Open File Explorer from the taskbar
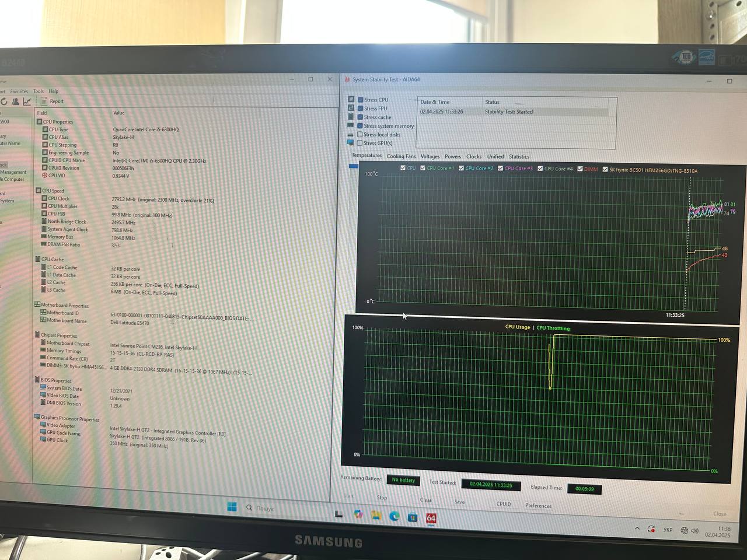747x560 pixels. point(376,516)
